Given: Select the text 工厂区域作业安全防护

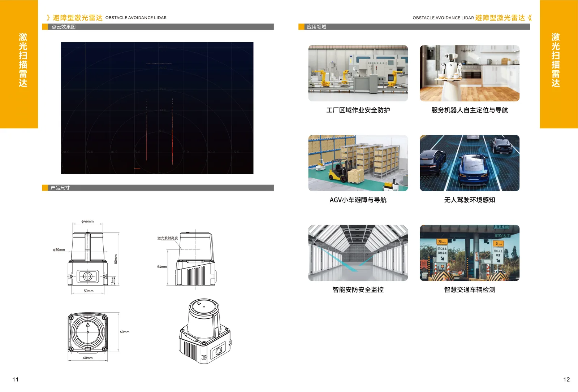Looking at the screenshot, I should 358,110.
